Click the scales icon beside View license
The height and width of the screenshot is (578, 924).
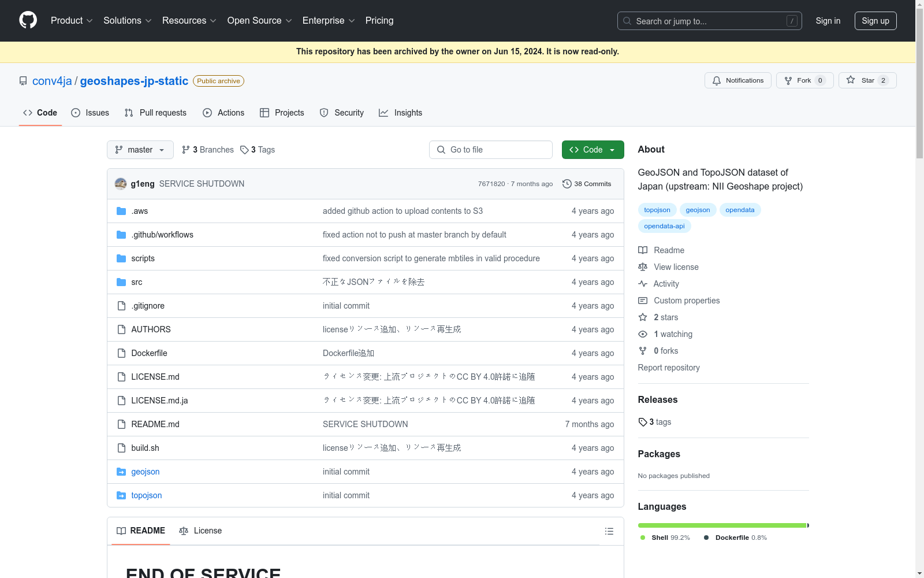[x=643, y=267]
